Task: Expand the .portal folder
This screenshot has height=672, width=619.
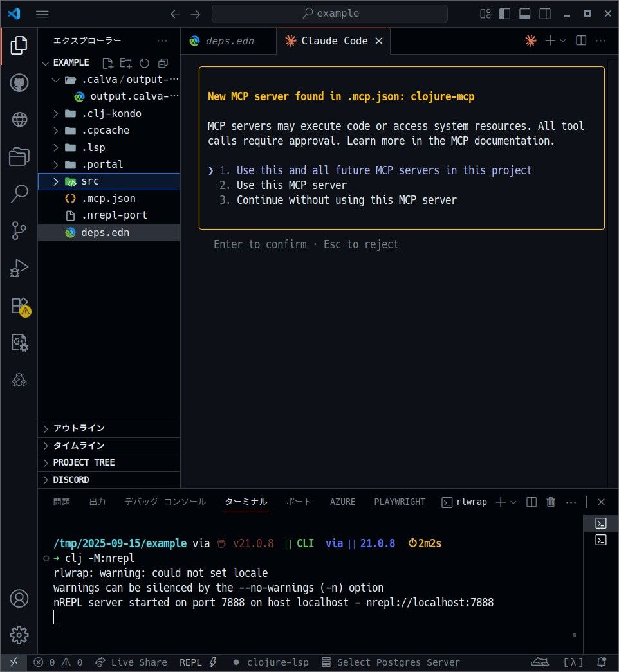Action: [56, 165]
